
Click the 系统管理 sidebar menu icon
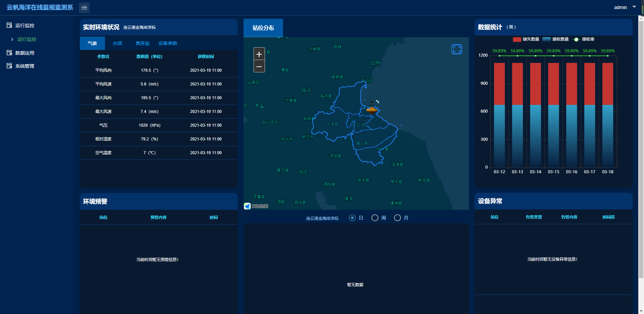pyautogui.click(x=9, y=66)
